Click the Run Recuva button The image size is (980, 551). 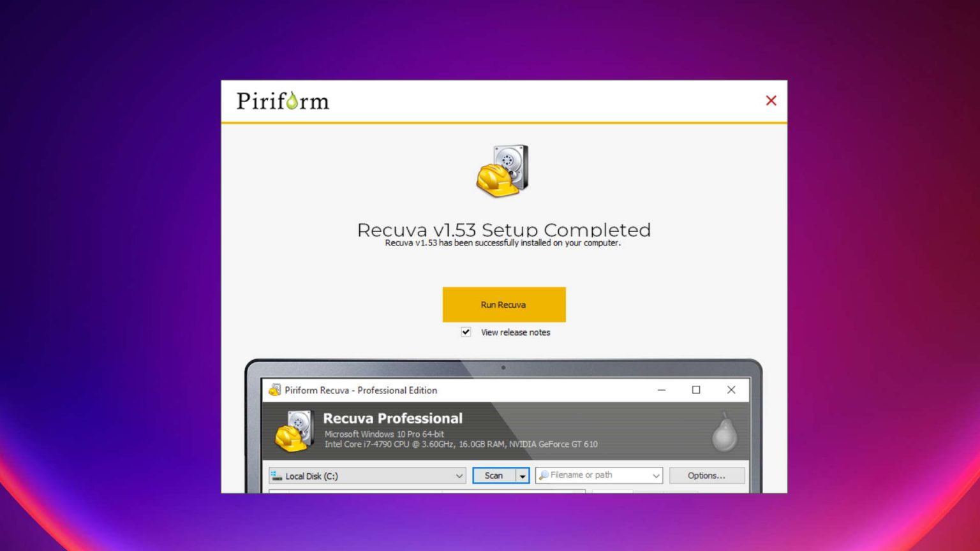(504, 305)
